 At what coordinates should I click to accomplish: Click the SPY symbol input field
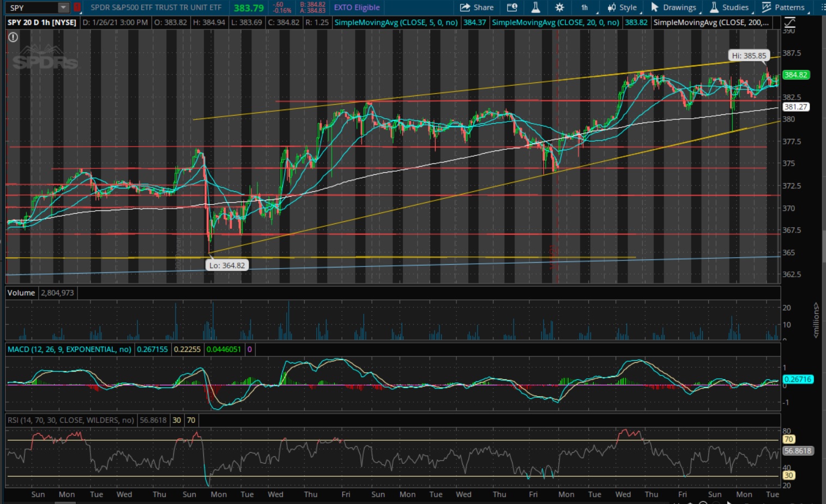[x=33, y=8]
